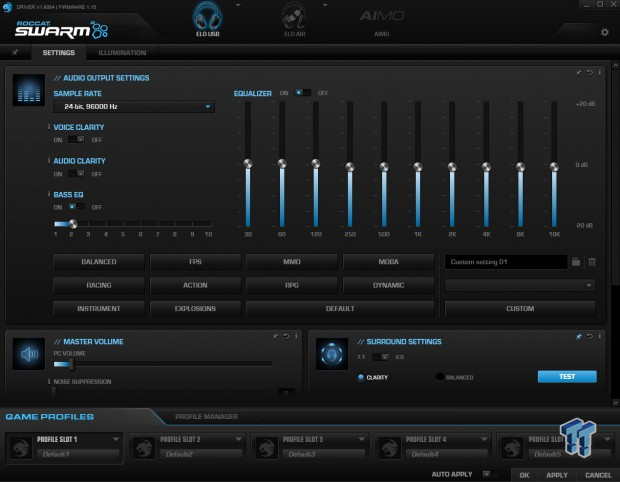This screenshot has height=482, width=620.
Task: Click the Default1 profile name field
Action: pyautogui.click(x=78, y=454)
